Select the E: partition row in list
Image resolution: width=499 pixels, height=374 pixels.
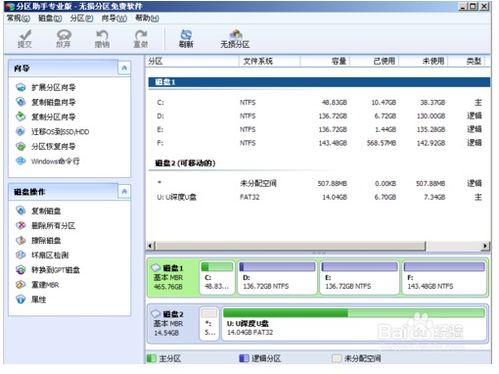coord(319,129)
